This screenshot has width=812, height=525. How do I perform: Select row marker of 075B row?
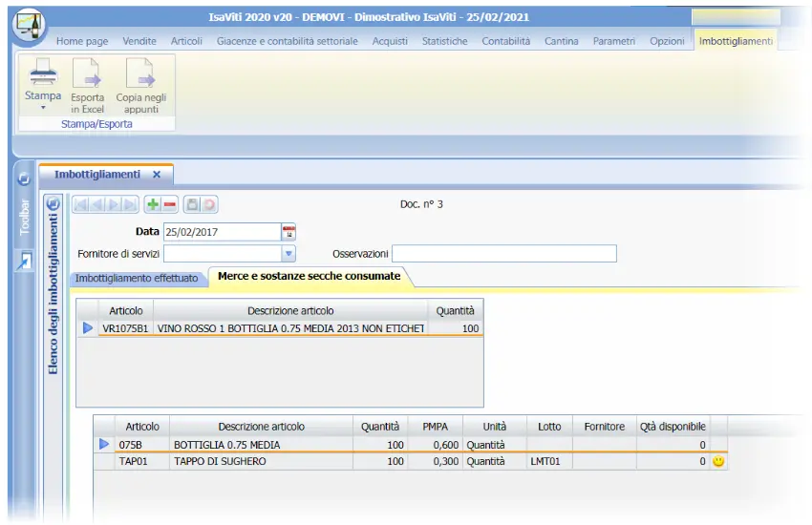coord(104,444)
